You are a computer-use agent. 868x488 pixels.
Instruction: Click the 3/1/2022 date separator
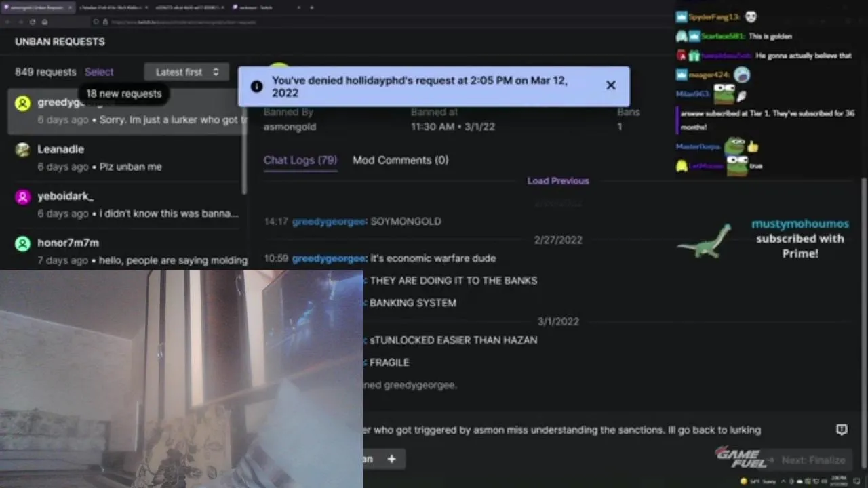click(558, 321)
